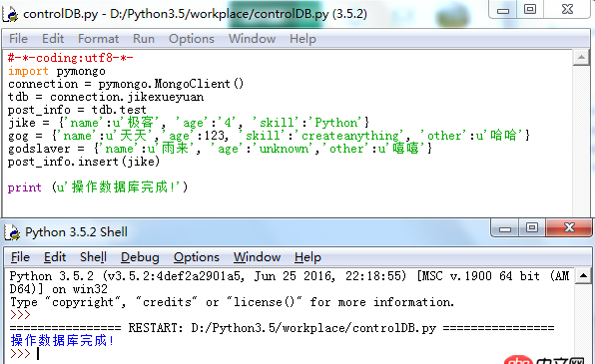
Task: Maximize the Python 3.5.2 Shell window
Action: [532, 228]
